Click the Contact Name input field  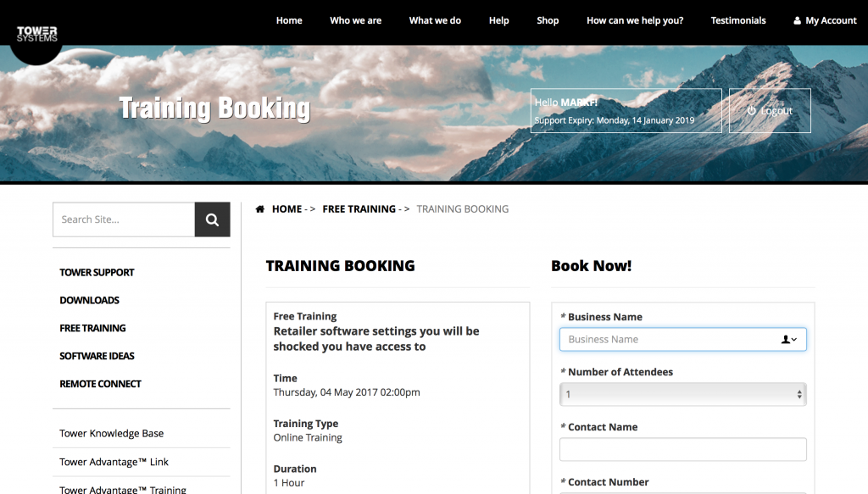pos(682,449)
